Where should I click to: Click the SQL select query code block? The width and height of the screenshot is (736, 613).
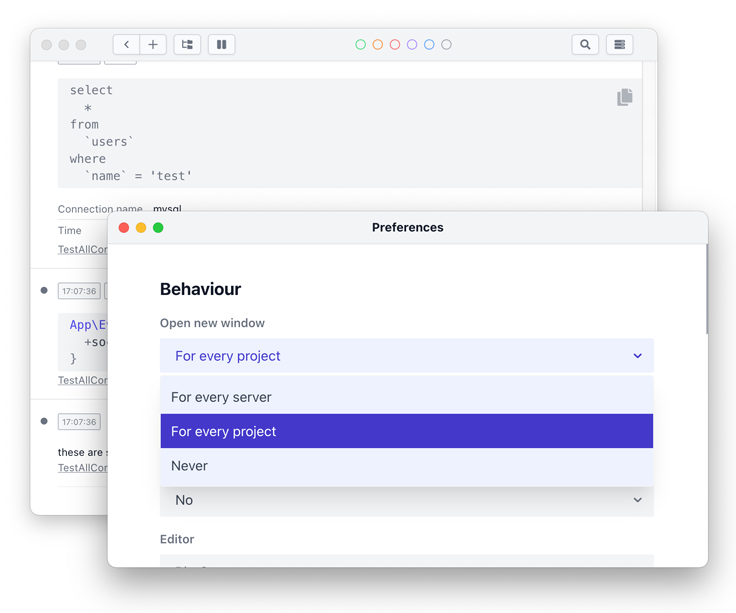pos(349,133)
